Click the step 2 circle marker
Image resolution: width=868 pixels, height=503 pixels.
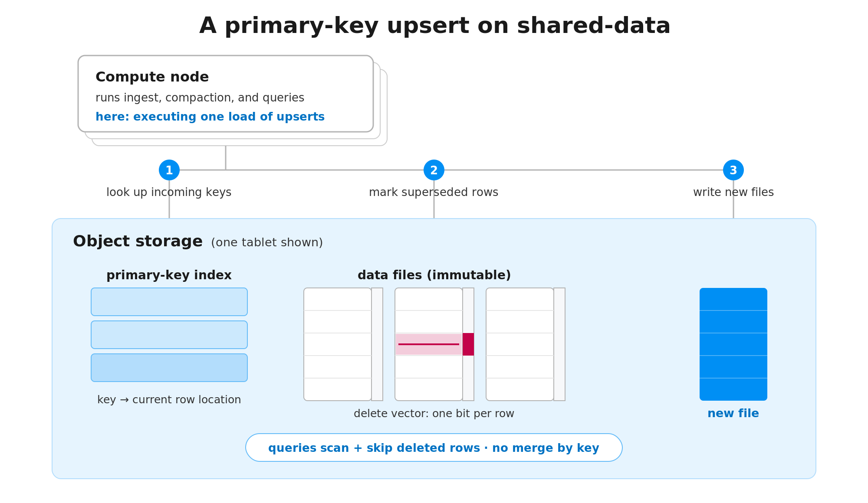tap(434, 170)
